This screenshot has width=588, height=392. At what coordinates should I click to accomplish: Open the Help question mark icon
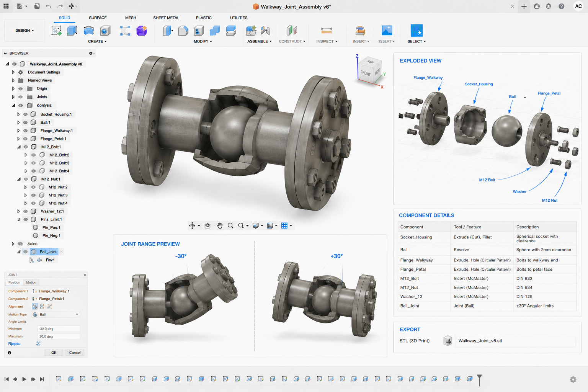click(561, 6)
